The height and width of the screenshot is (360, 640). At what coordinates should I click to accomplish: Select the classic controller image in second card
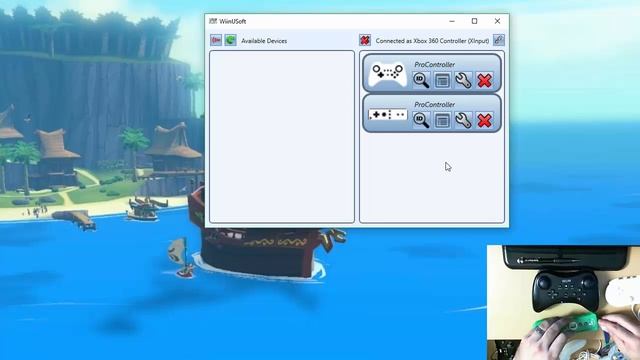387,115
